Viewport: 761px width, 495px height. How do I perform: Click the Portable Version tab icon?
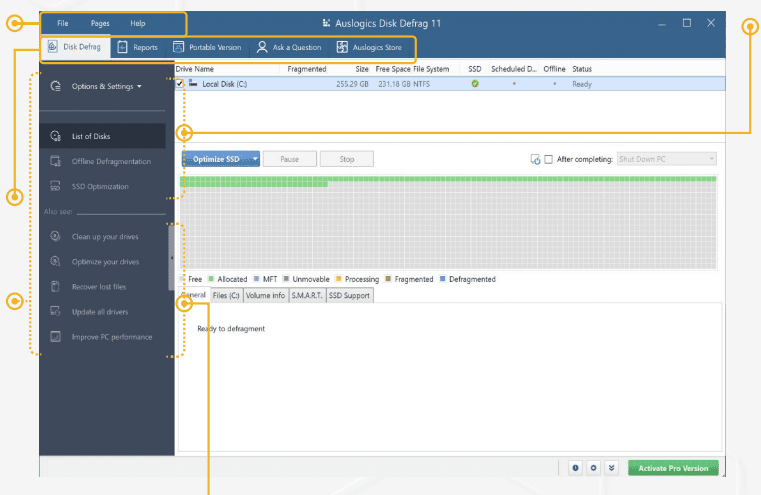coord(179,47)
